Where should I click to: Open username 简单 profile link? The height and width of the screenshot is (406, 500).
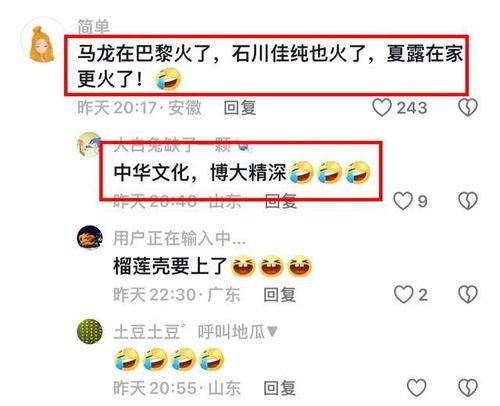tap(94, 27)
